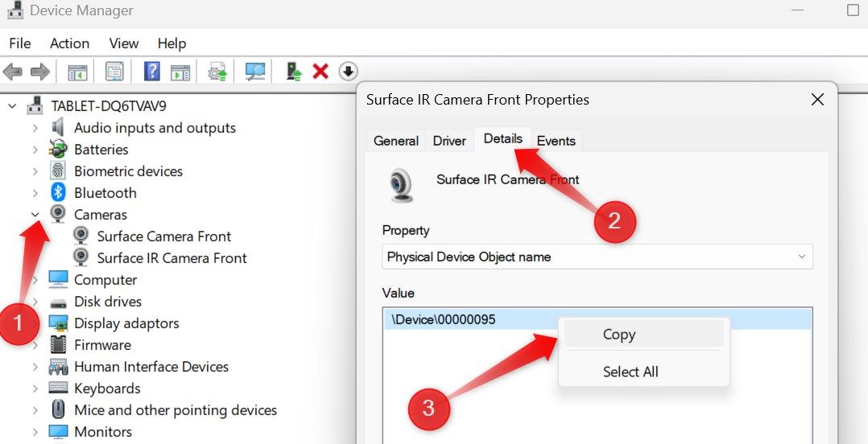Viewport: 868px width, 444px height.
Task: Click the Help toolbar icon
Action: (x=151, y=72)
